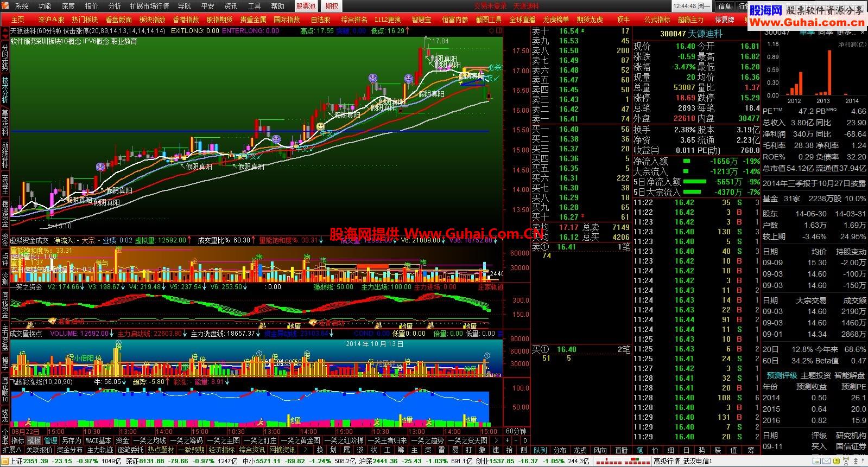Switch to the 直播 tab under order book
The height and width of the screenshot is (467, 868).
[621, 450]
